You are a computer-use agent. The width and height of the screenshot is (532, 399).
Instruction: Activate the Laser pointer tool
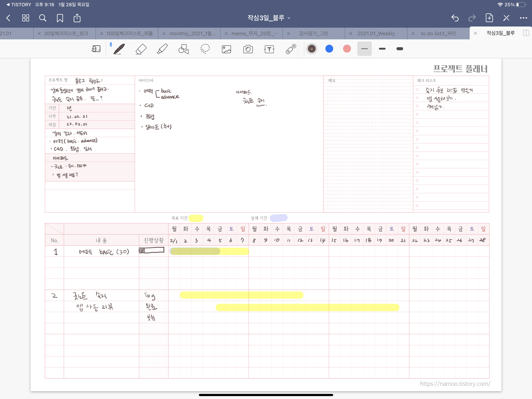click(291, 49)
